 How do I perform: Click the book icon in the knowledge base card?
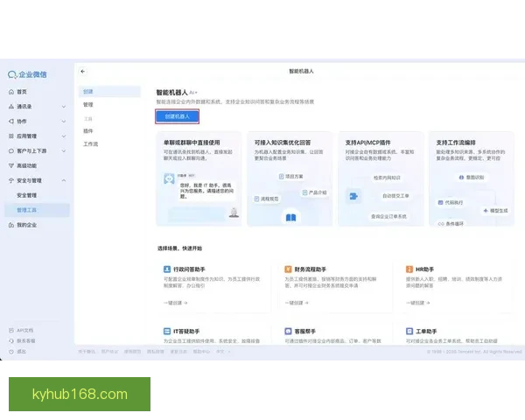[x=290, y=218]
